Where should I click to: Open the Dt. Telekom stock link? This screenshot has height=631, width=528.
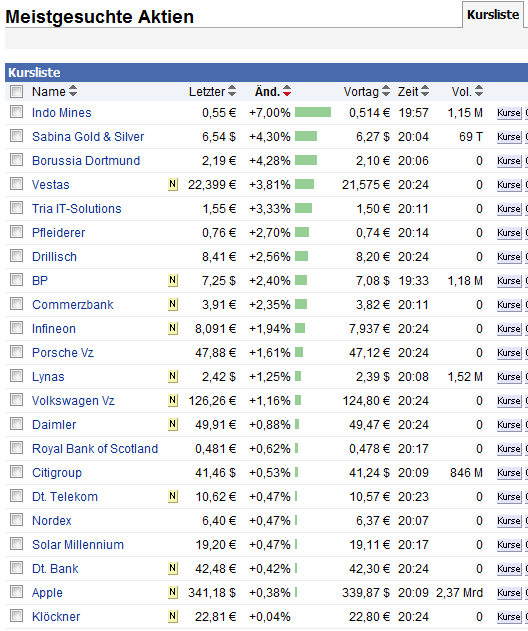click(x=65, y=497)
